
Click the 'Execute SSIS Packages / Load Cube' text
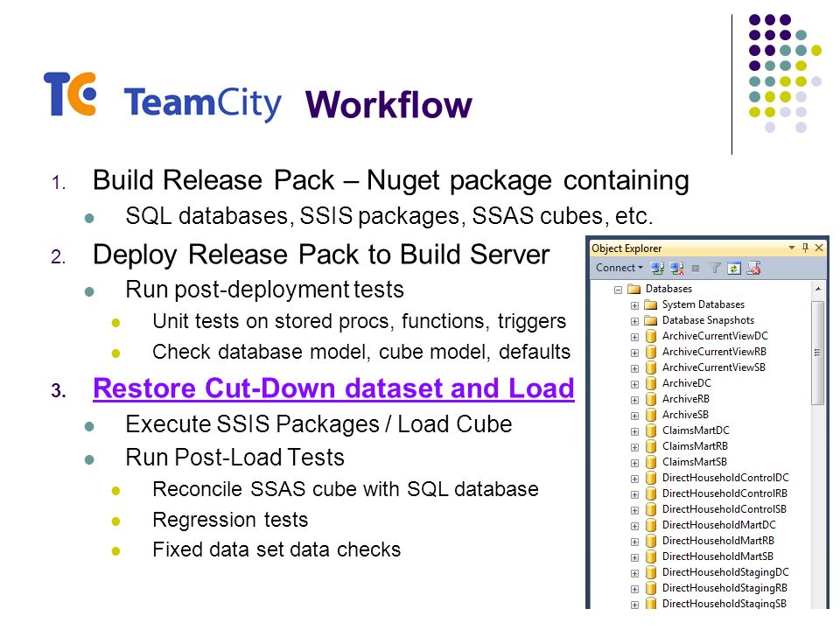pyautogui.click(x=318, y=423)
